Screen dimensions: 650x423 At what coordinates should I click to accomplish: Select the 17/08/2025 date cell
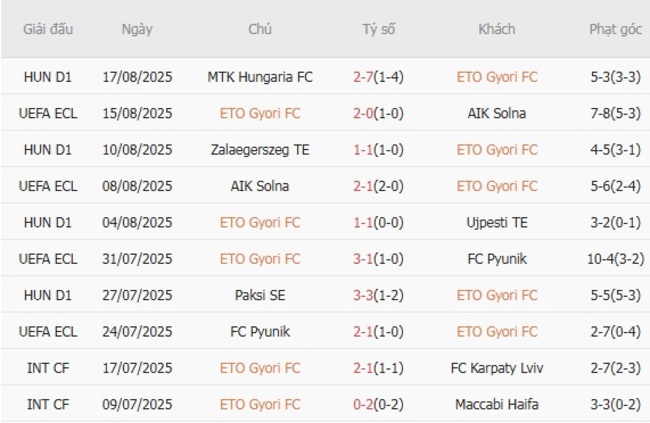pyautogui.click(x=137, y=76)
